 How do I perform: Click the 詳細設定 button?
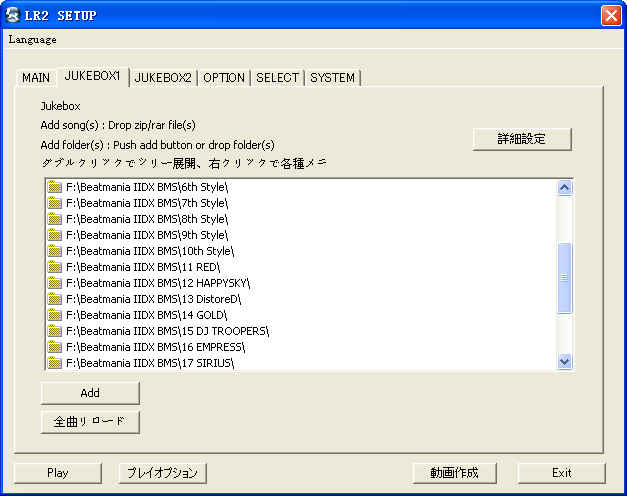(x=522, y=139)
